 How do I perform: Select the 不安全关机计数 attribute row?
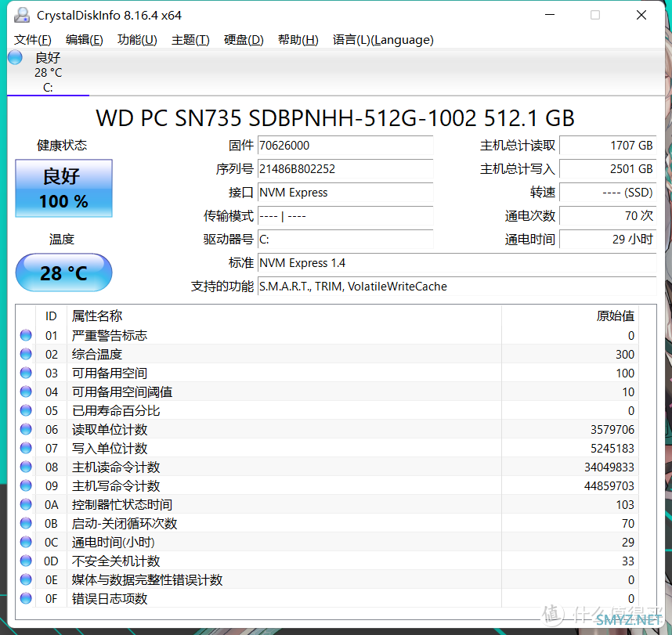point(327,561)
